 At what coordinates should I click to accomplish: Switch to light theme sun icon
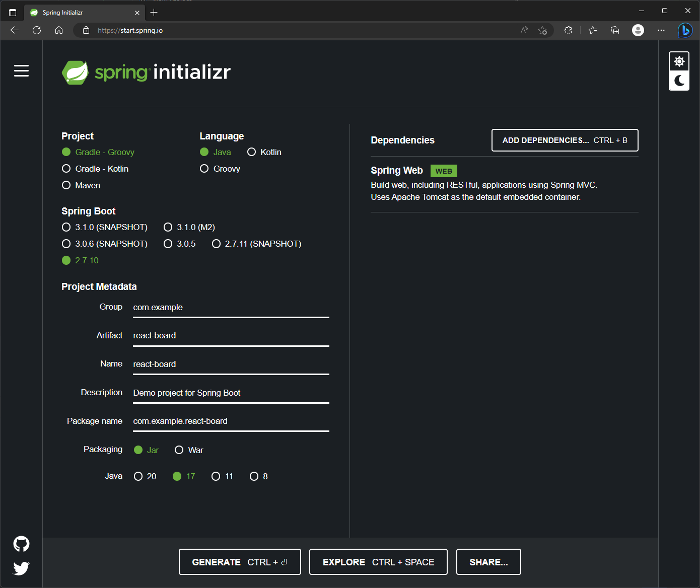[679, 61]
